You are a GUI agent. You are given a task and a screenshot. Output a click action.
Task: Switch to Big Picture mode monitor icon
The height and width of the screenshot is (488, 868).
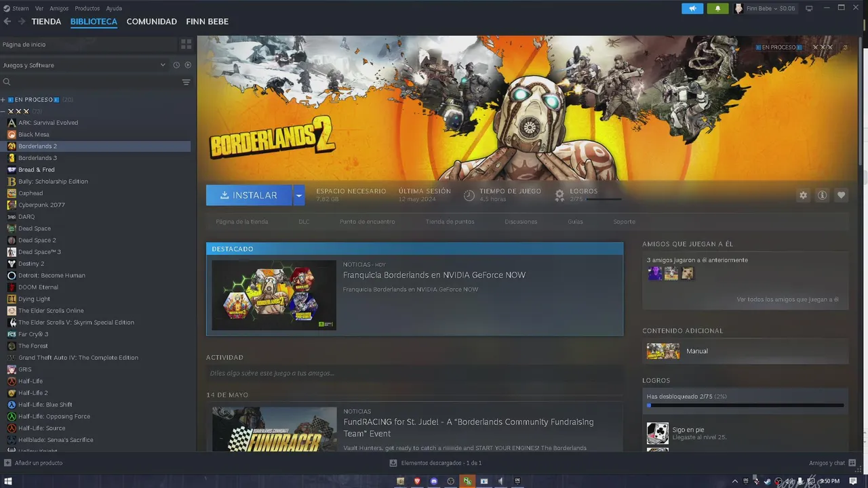pyautogui.click(x=809, y=8)
